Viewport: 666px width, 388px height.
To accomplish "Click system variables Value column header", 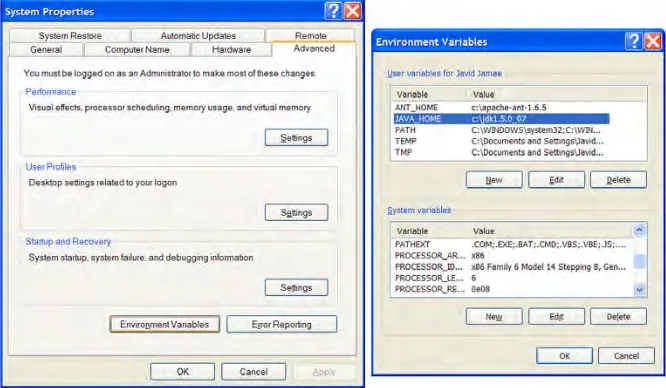I will click(551, 231).
